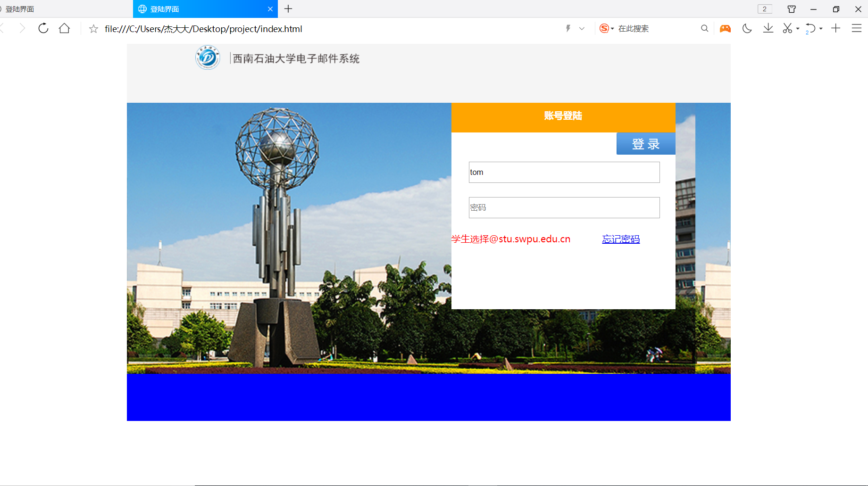Minimize the browser window
This screenshot has height=486, width=868.
click(x=813, y=9)
